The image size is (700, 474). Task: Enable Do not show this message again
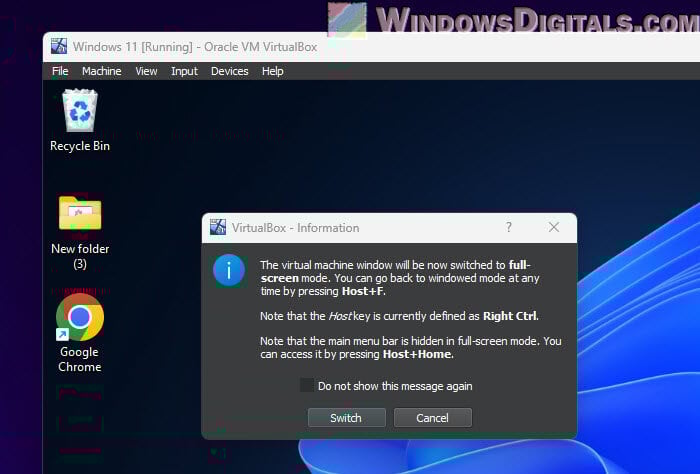[307, 385]
